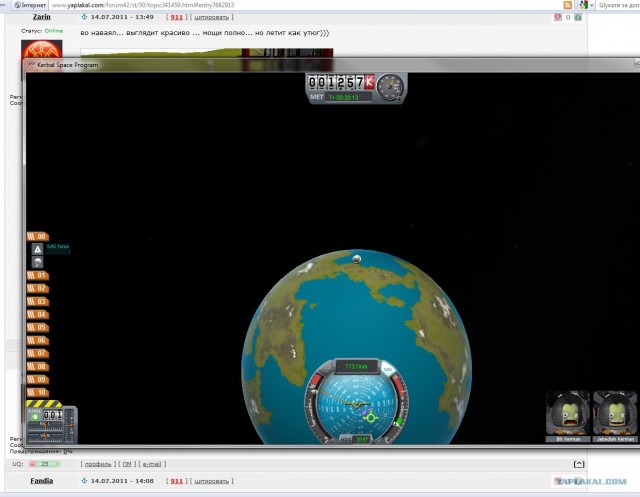Click Zarin's red avatar image

42,49
